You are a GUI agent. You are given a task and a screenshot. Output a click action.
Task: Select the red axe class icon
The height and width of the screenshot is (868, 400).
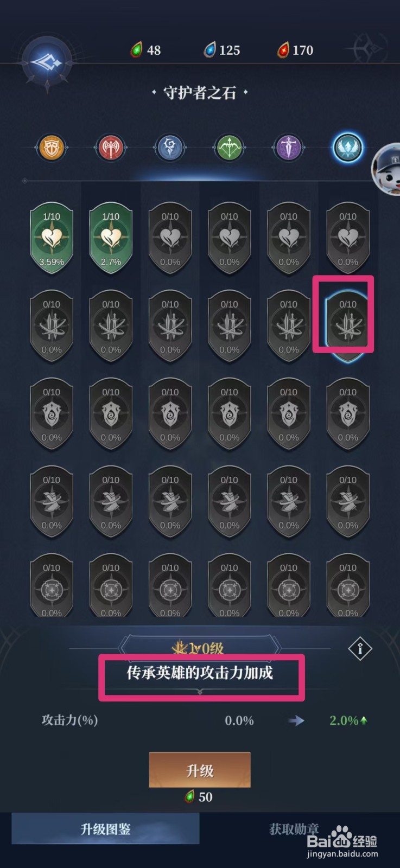click(111, 147)
